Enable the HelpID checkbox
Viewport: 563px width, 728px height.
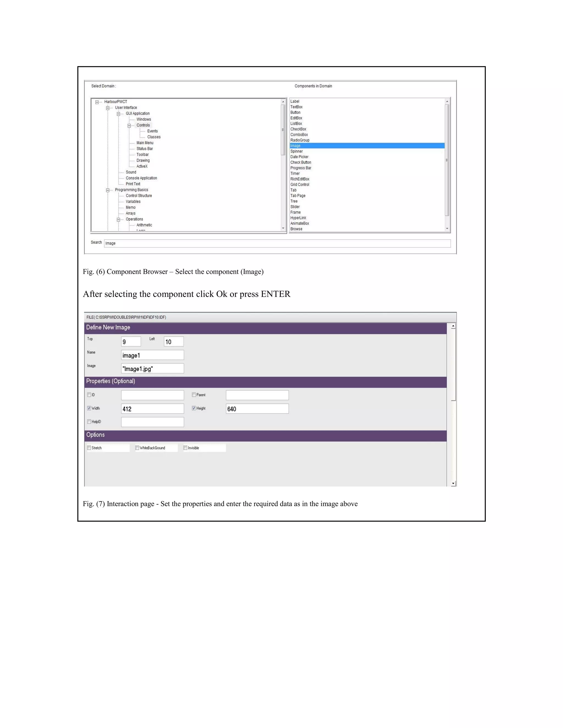(x=89, y=422)
